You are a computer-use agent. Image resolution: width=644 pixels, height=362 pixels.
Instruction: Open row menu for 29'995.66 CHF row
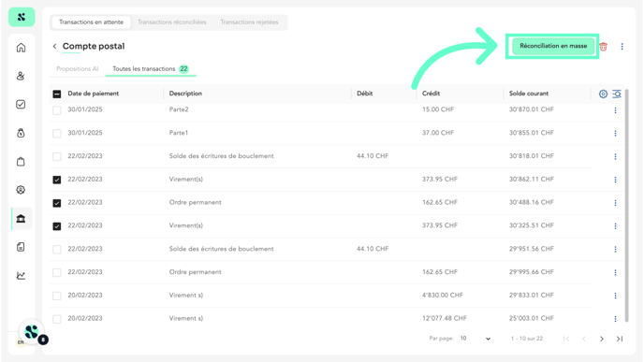(615, 272)
